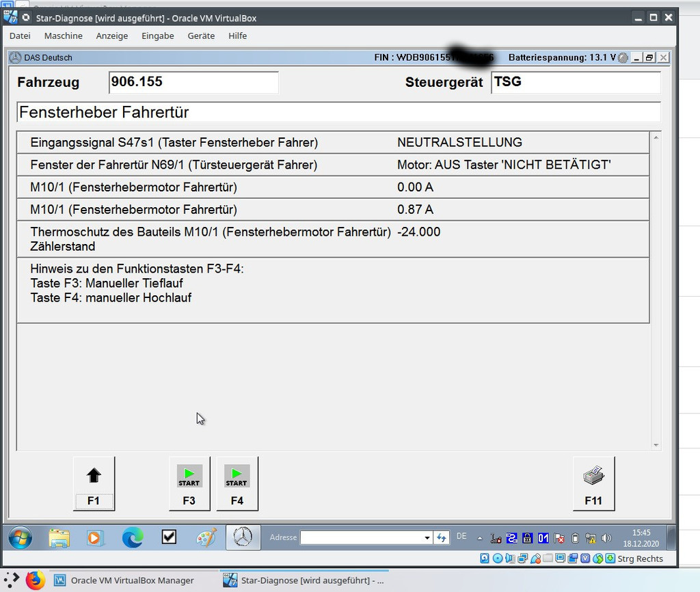The height and width of the screenshot is (592, 700).
Task: Click the NEUTRALSTELLUNG status value
Action: (x=459, y=142)
